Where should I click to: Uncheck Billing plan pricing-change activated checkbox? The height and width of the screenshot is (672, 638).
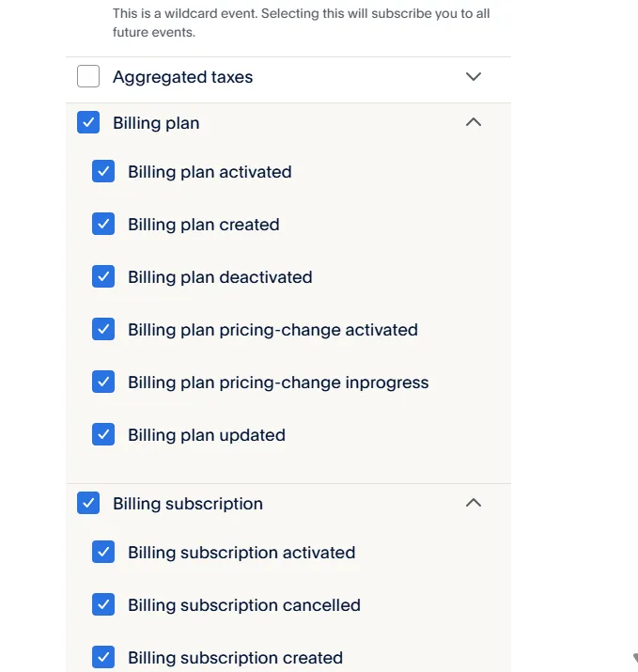103,330
